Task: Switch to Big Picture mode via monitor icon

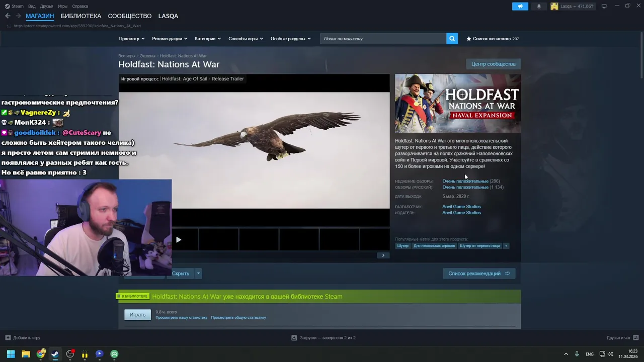Action: tap(604, 6)
